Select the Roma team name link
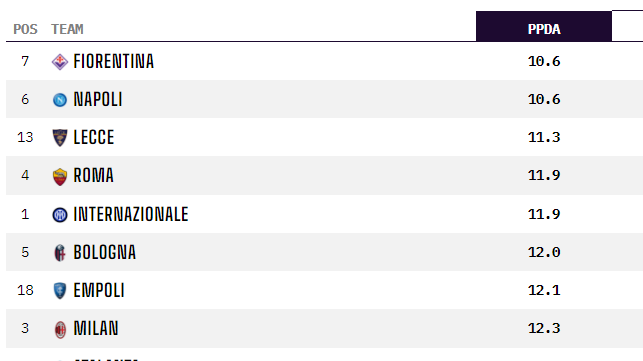Screen dimensions: 643x361 93,176
